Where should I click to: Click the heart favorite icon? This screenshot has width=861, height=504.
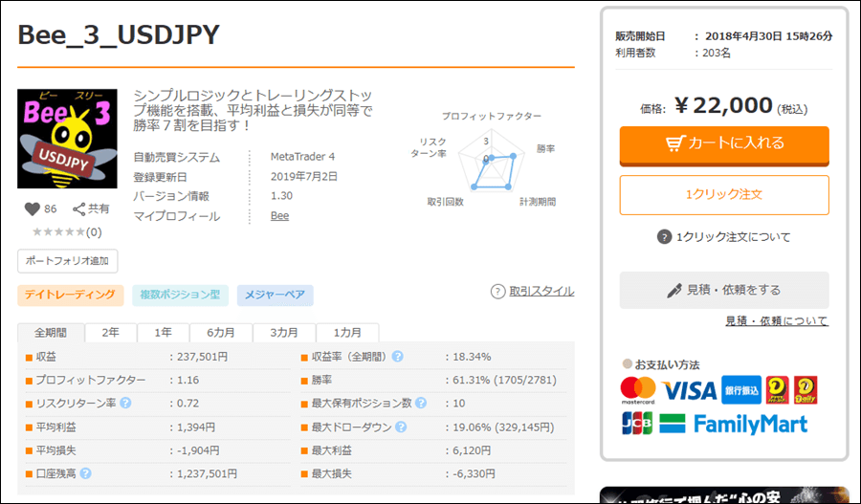(x=32, y=209)
